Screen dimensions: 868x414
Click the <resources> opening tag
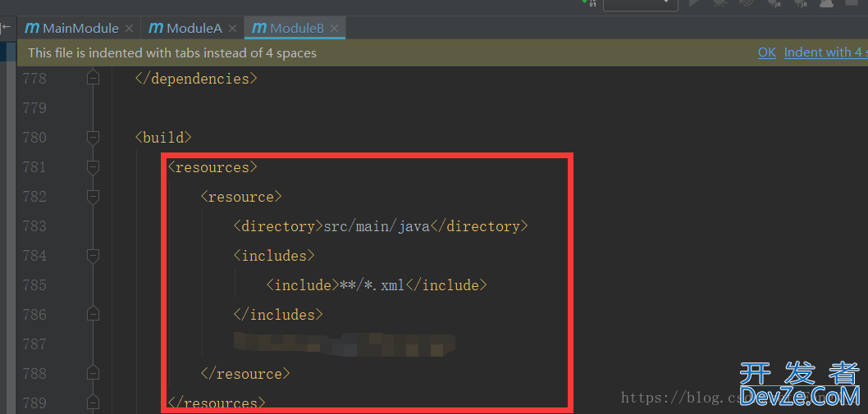(x=212, y=167)
